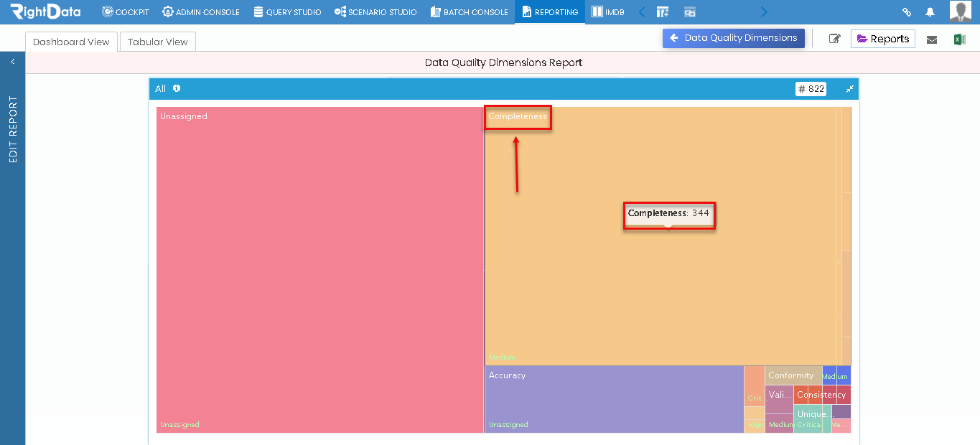This screenshot has height=445, width=980.
Task: Open BATCH CONSOLE
Action: click(470, 11)
